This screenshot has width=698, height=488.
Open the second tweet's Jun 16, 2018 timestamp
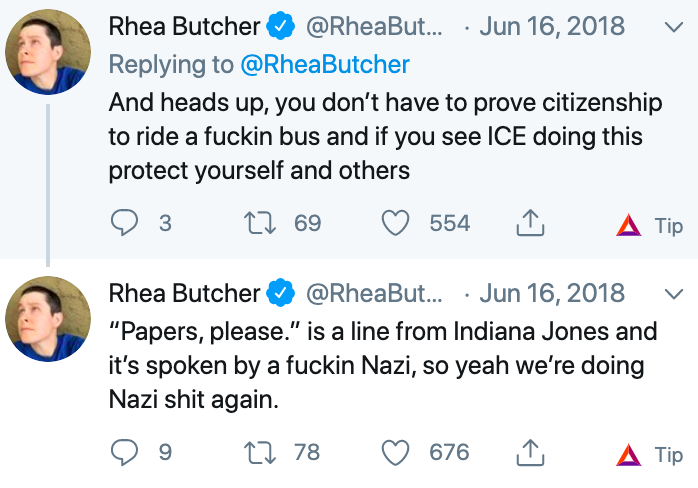tap(552, 293)
